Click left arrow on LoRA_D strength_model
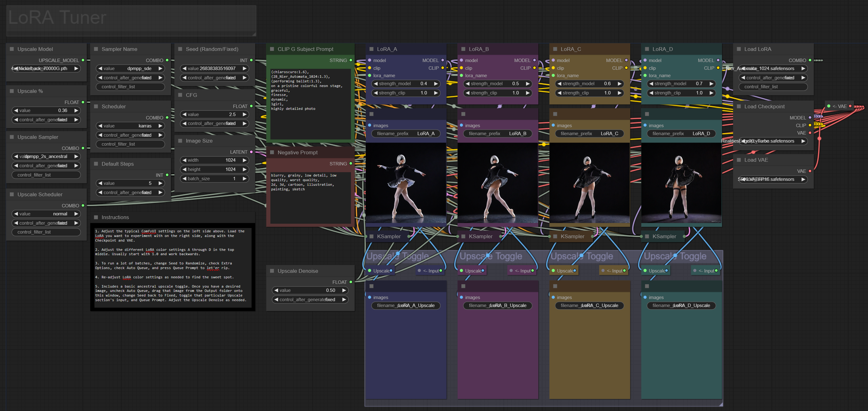This screenshot has width=868, height=411. 651,84
